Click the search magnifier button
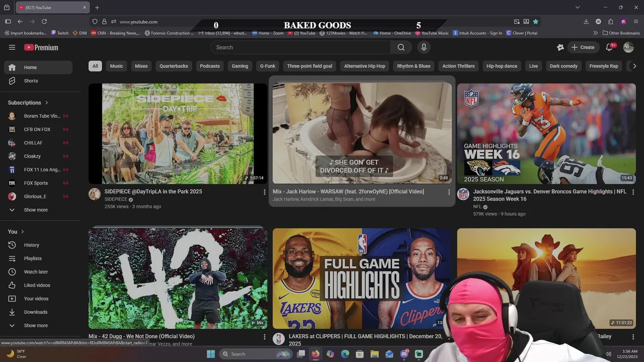644x362 pixels. (401, 47)
